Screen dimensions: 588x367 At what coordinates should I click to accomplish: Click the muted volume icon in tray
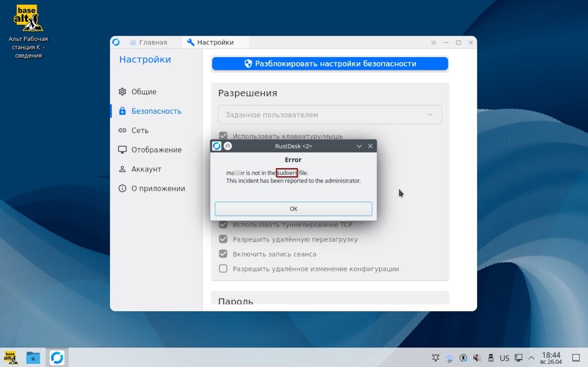point(477,358)
